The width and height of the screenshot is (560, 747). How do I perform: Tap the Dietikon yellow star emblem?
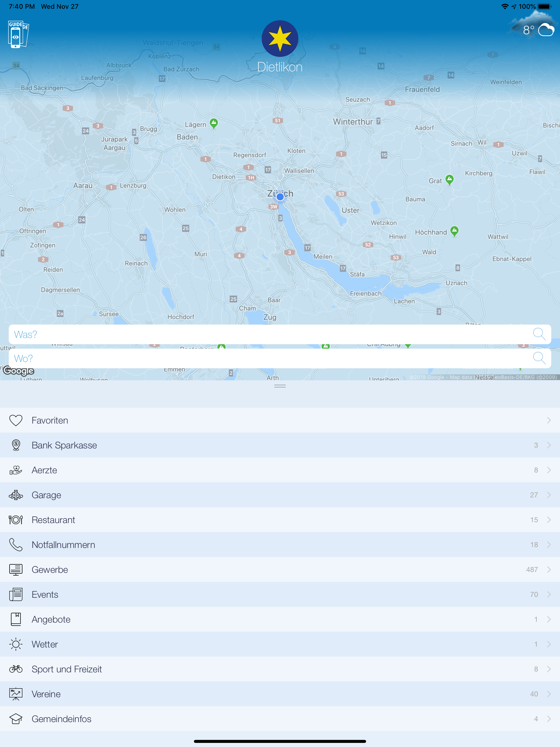pyautogui.click(x=280, y=39)
